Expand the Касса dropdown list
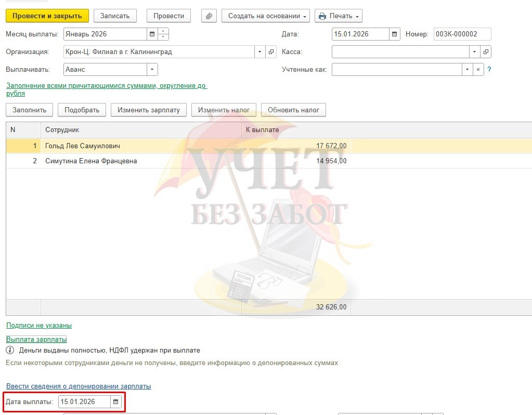This screenshot has height=415, width=532. pyautogui.click(x=474, y=52)
